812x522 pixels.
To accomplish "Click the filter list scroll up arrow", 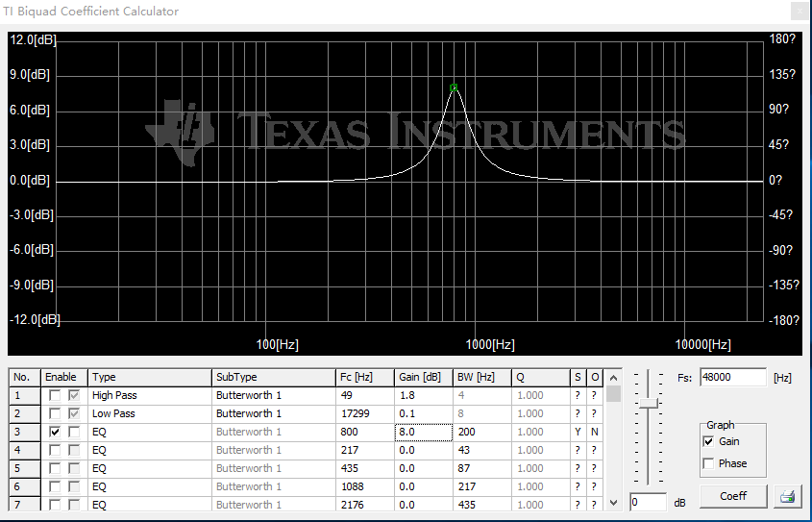I will pyautogui.click(x=613, y=378).
